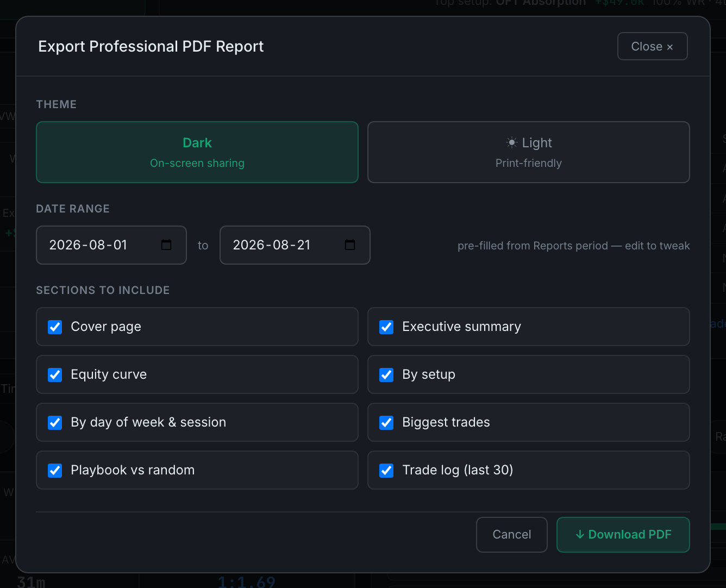This screenshot has height=588, width=726.
Task: Toggle the Biggest trades checkbox
Action: [386, 422]
